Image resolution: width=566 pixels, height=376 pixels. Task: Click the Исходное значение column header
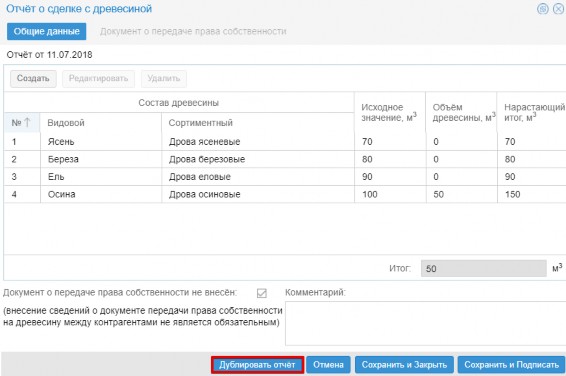[x=390, y=112]
